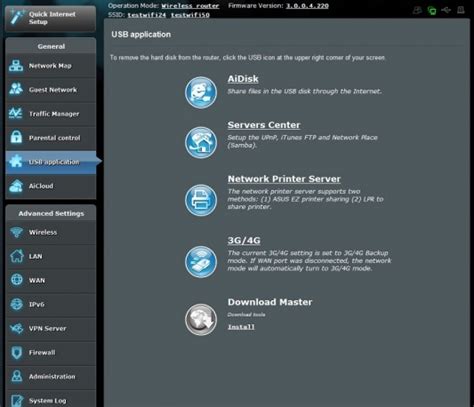Click the Firewall shield icon
This screenshot has width=474, height=407.
(x=16, y=352)
